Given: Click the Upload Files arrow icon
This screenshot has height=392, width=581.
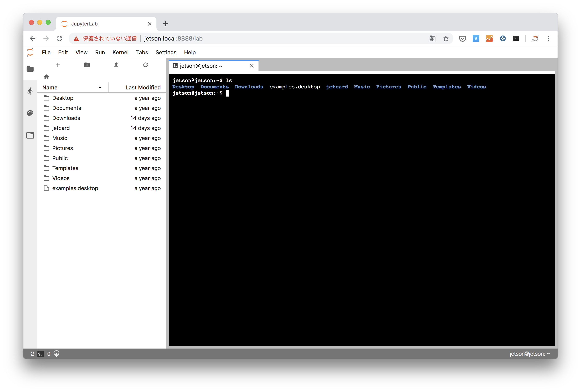Looking at the screenshot, I should [116, 65].
